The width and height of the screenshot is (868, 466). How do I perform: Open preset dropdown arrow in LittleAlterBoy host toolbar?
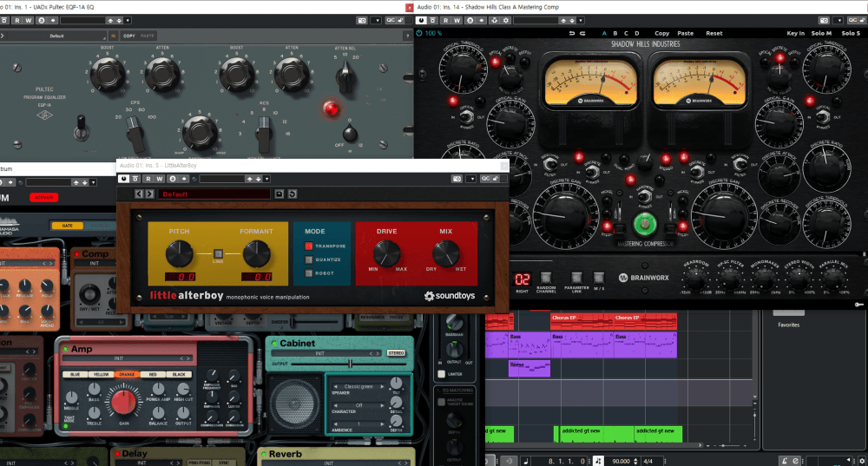[x=266, y=179]
